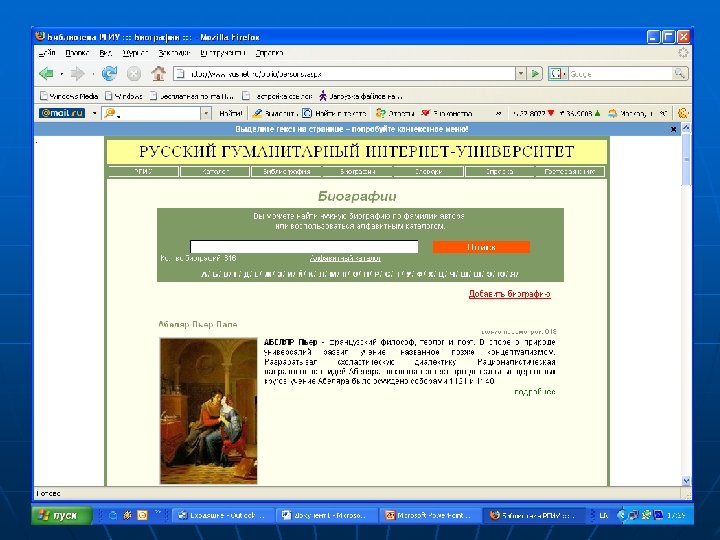The image size is (720, 540).
Task: Close the blue notification bar with X
Action: (x=674, y=129)
